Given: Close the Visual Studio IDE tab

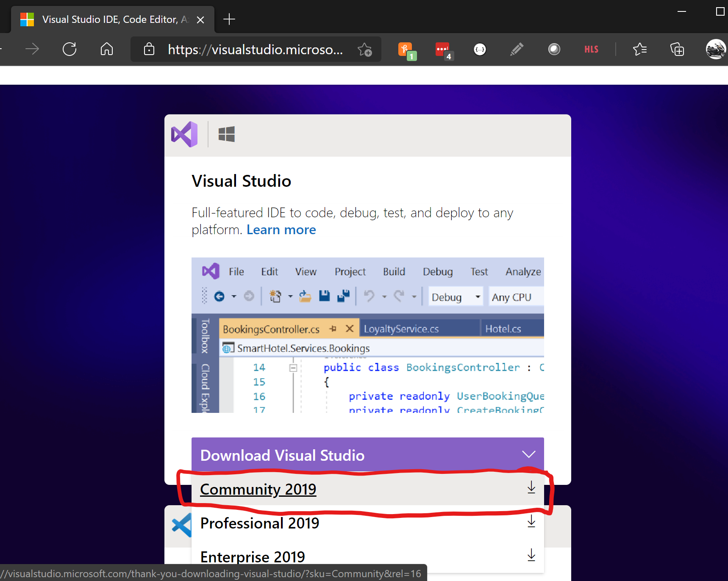Looking at the screenshot, I should [x=200, y=19].
